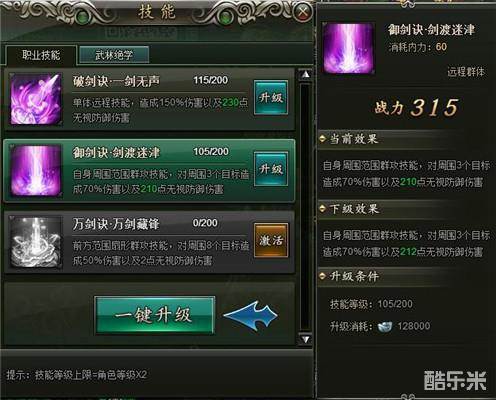Image resolution: width=496 pixels, height=400 pixels.
Task: Upgrade 御剑诀·剑渡迷津 with 升级 button
Action: [271, 169]
